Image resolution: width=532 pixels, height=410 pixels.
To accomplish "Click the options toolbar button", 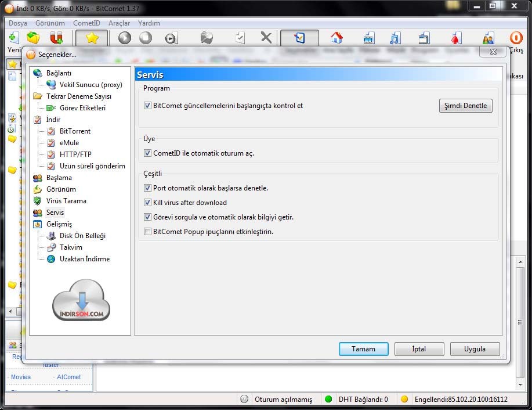I will click(299, 38).
